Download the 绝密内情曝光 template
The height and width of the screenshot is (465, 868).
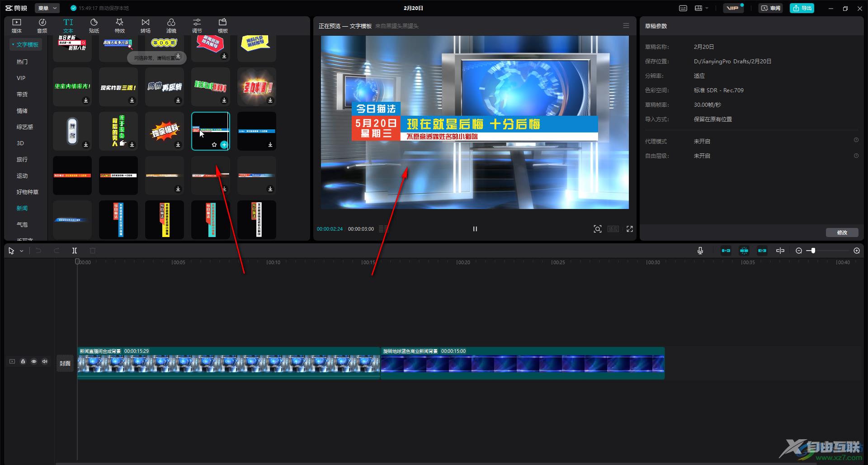click(x=86, y=100)
